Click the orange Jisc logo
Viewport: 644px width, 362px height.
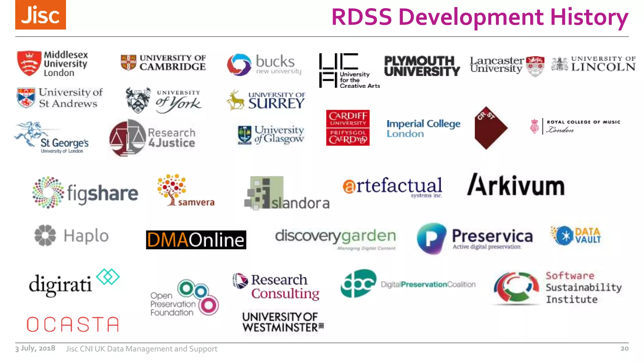[x=41, y=15]
